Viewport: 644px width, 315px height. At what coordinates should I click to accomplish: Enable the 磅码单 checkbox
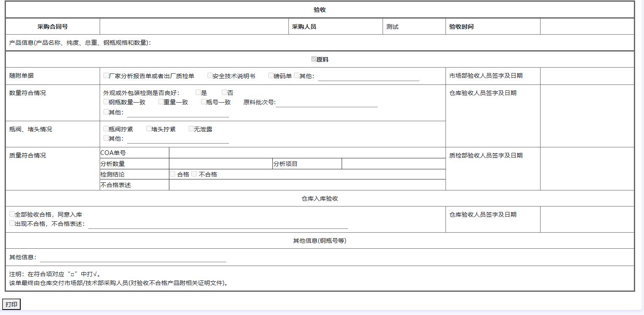point(271,76)
